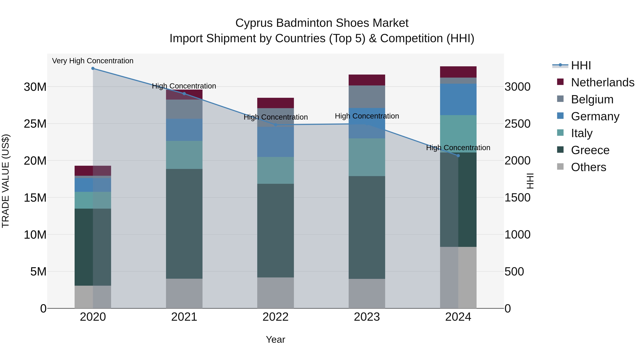This screenshot has height=362, width=644.
Task: Click 'High Concentration' annotation above 2021
Action: [x=184, y=86]
